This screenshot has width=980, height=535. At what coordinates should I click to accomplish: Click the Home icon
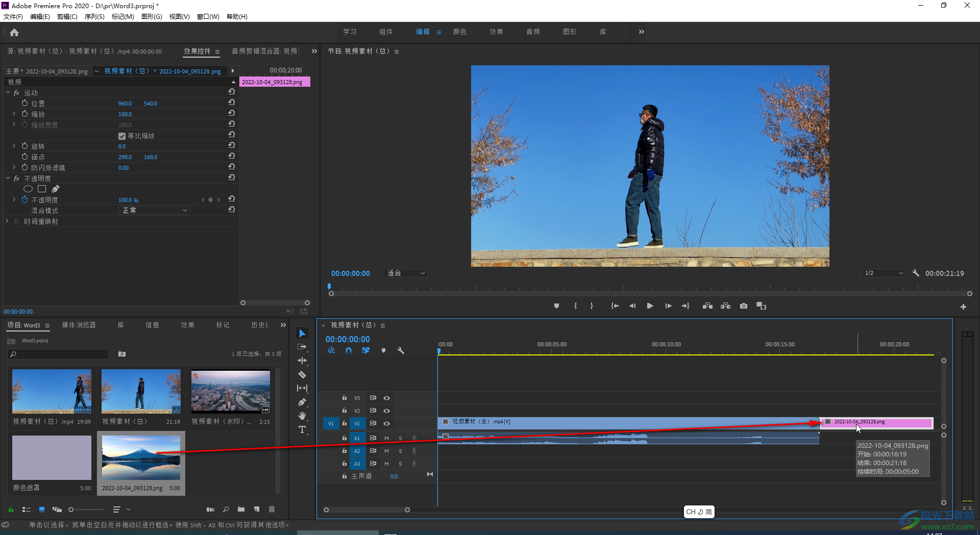coord(14,33)
